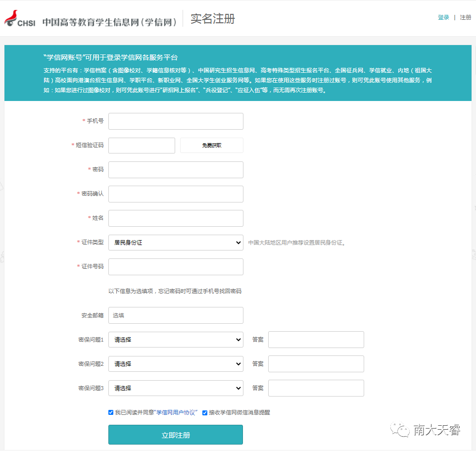Click the CHSI logo icon
Image resolution: width=476 pixels, height=451 pixels.
coord(19,18)
